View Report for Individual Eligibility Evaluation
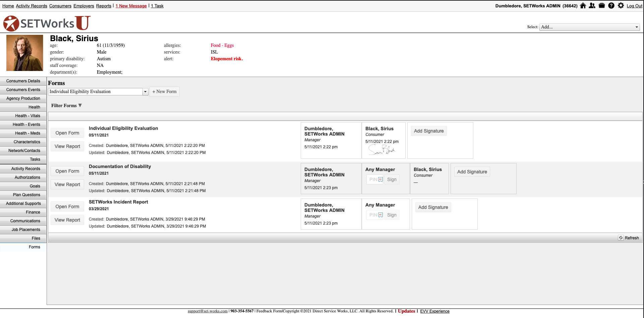Viewport: 644px width, 318px height. tap(67, 146)
